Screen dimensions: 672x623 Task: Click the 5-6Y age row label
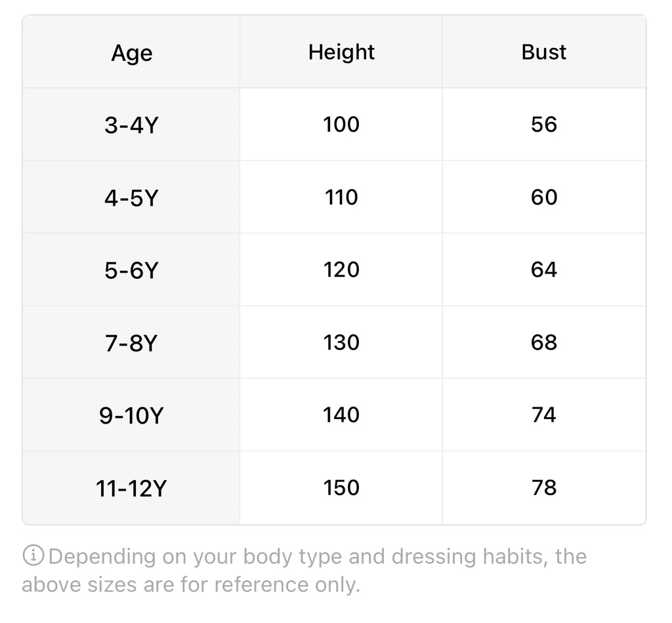coord(131,270)
